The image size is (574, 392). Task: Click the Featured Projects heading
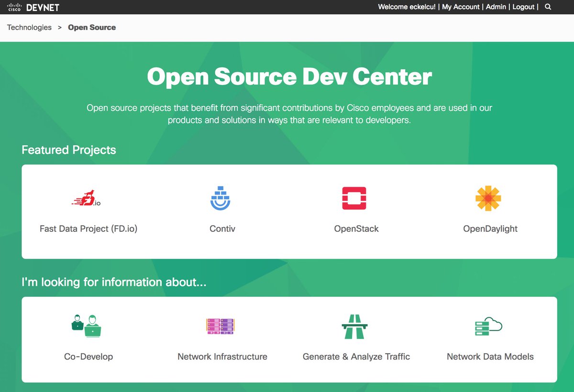[x=69, y=150]
